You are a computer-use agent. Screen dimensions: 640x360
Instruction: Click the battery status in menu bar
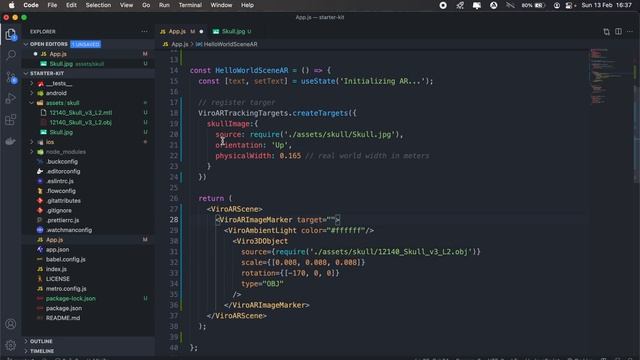(533, 5)
